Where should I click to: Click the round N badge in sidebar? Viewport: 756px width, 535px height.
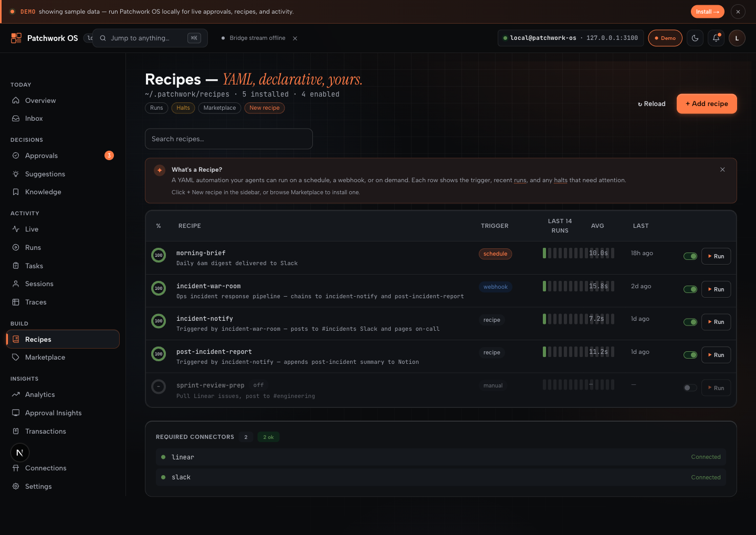pyautogui.click(x=20, y=453)
